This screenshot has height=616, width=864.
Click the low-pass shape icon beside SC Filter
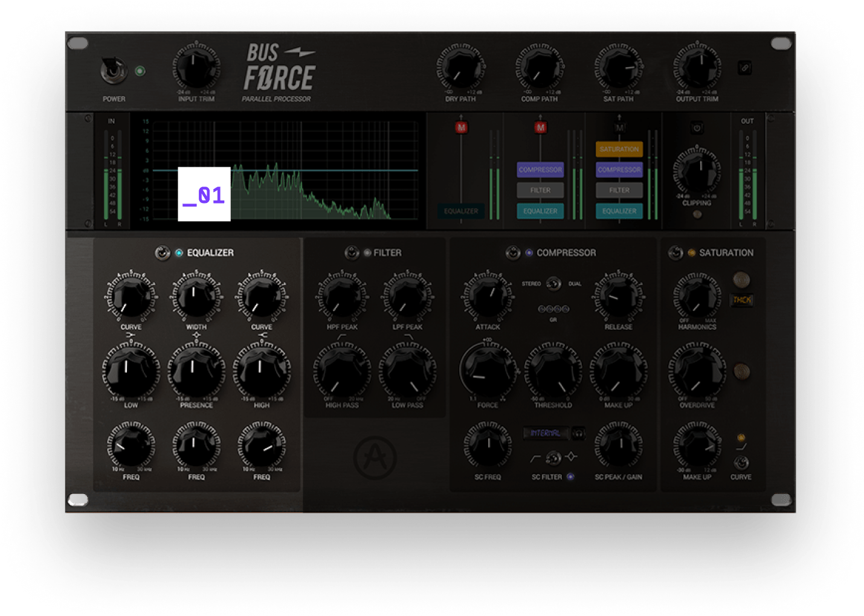click(536, 457)
